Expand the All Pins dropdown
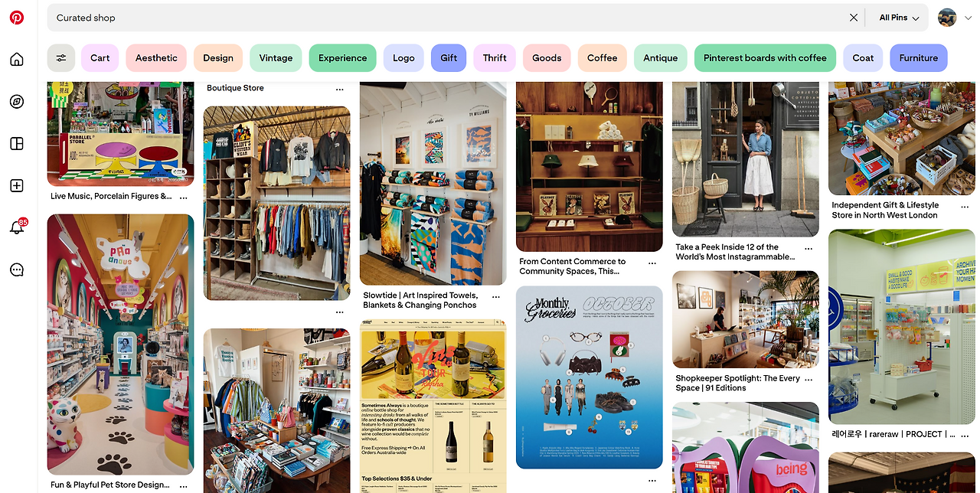Screen dimensions: 980x493 (x=899, y=18)
